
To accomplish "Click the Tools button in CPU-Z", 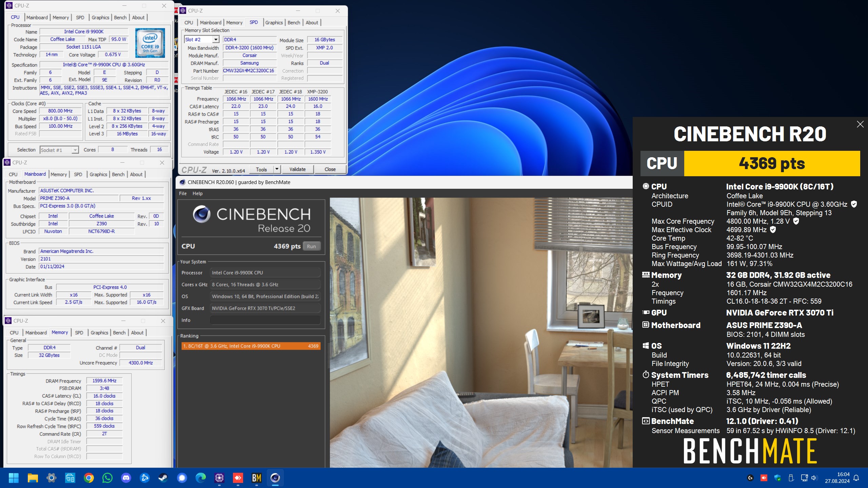I will coord(261,169).
